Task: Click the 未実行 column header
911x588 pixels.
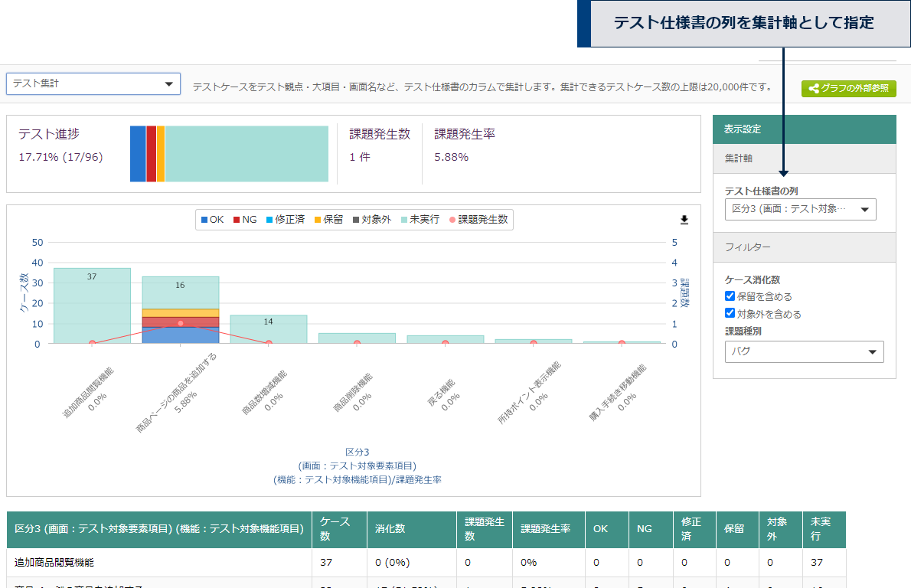Action: (824, 529)
